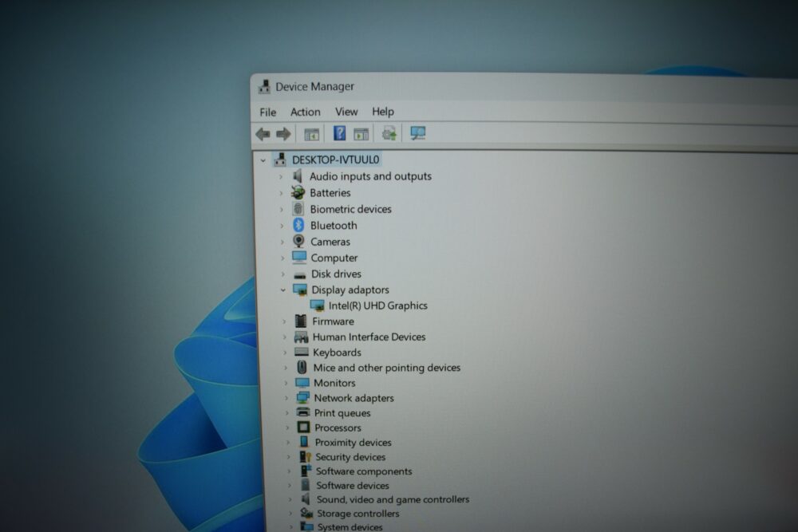Select the Proximity devices label
798x532 pixels.
pos(354,443)
